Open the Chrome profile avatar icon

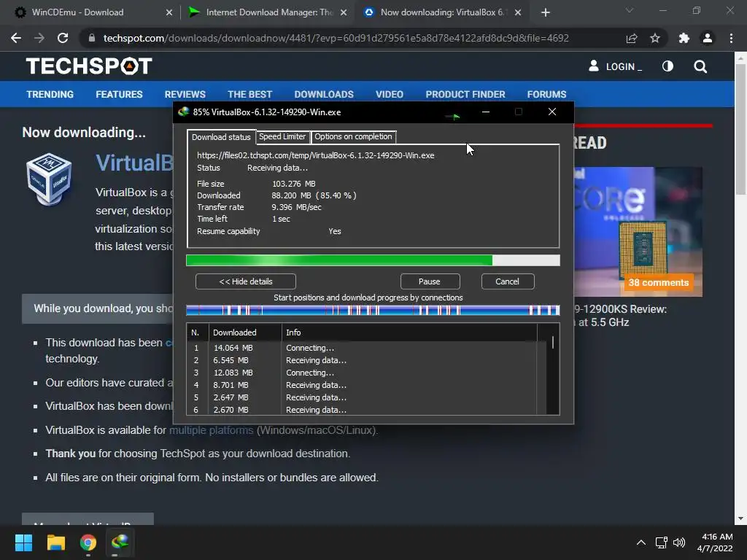[708, 38]
